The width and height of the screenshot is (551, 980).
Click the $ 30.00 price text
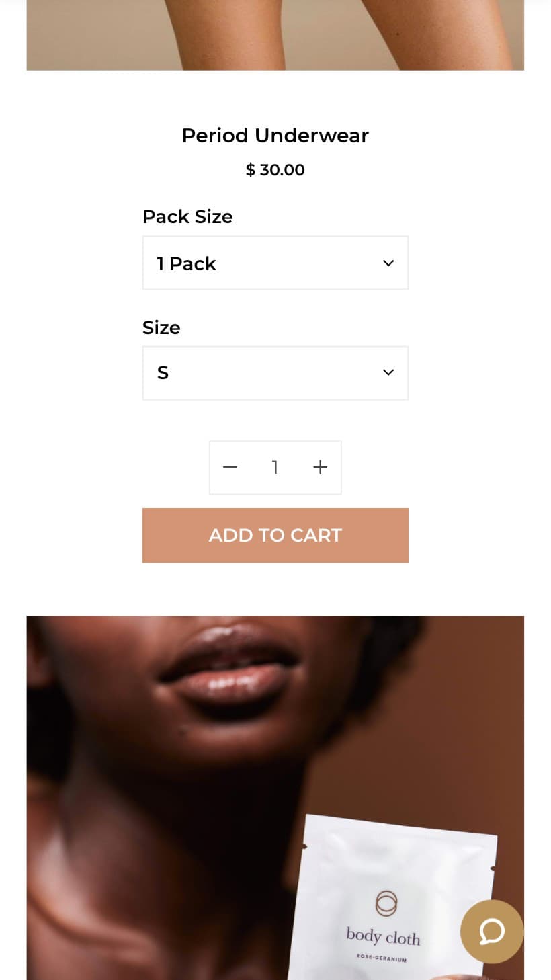275,170
